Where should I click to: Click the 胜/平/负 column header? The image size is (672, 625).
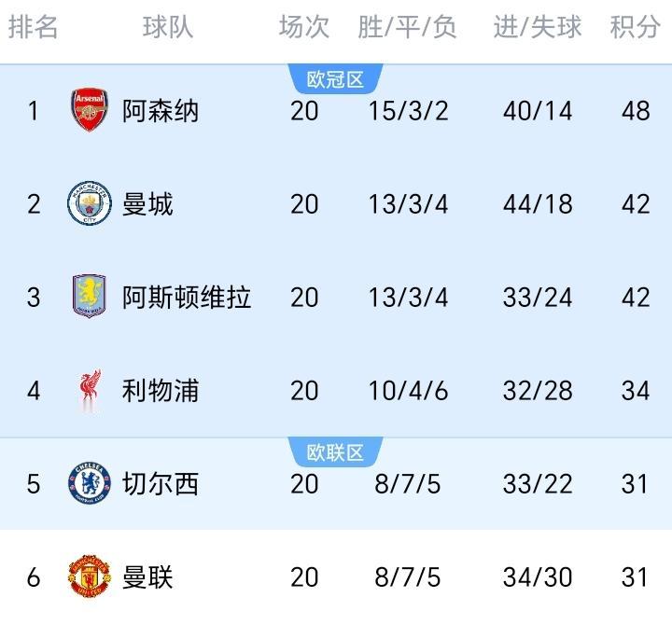tap(408, 28)
